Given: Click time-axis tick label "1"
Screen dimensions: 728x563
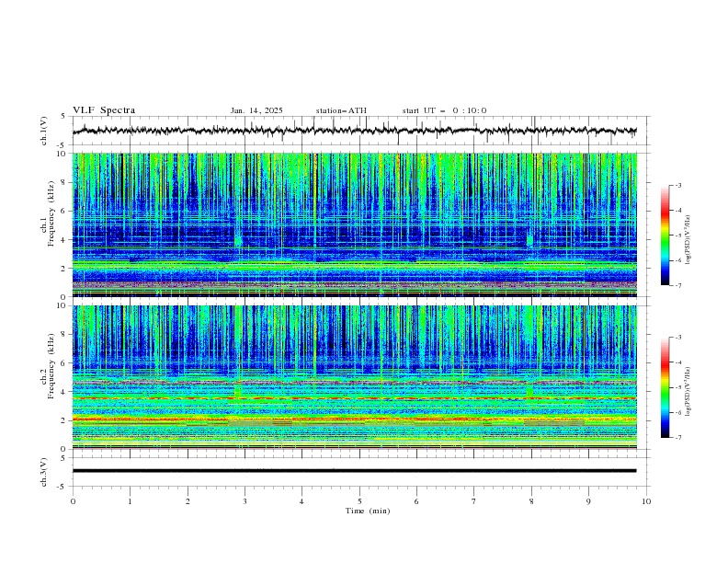Looking at the screenshot, I should [x=130, y=501].
